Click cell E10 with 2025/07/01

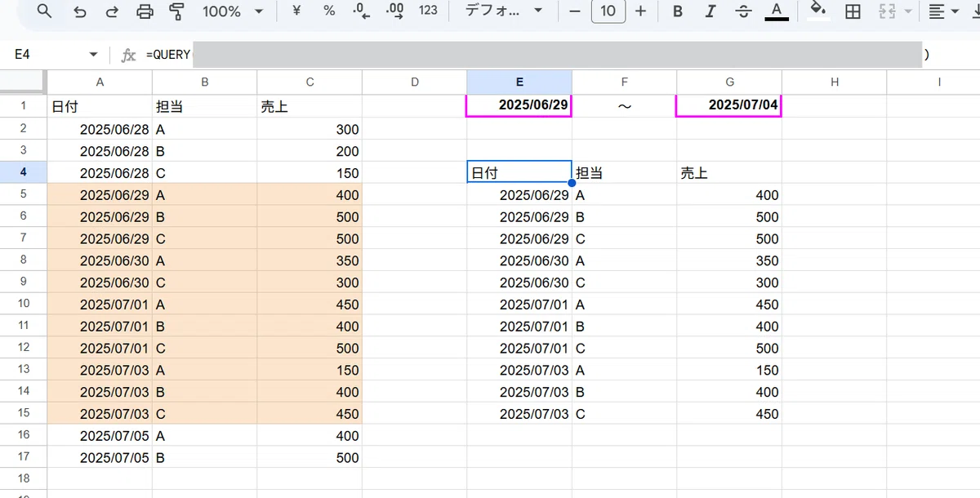pos(519,304)
